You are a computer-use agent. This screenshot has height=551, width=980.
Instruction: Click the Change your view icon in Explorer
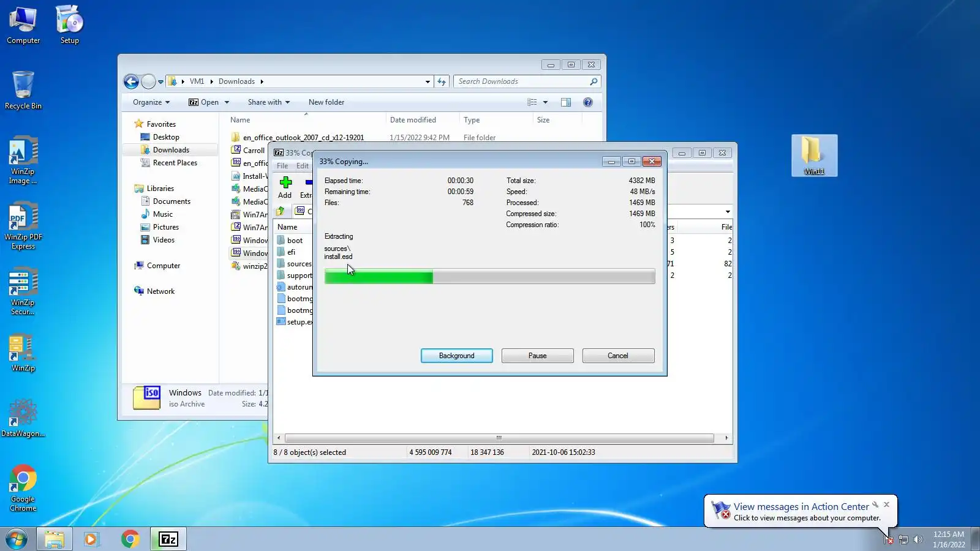(532, 102)
